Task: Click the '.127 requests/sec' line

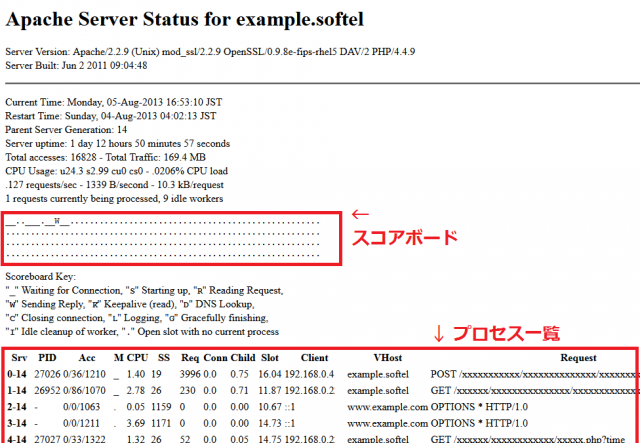Action: click(x=115, y=185)
